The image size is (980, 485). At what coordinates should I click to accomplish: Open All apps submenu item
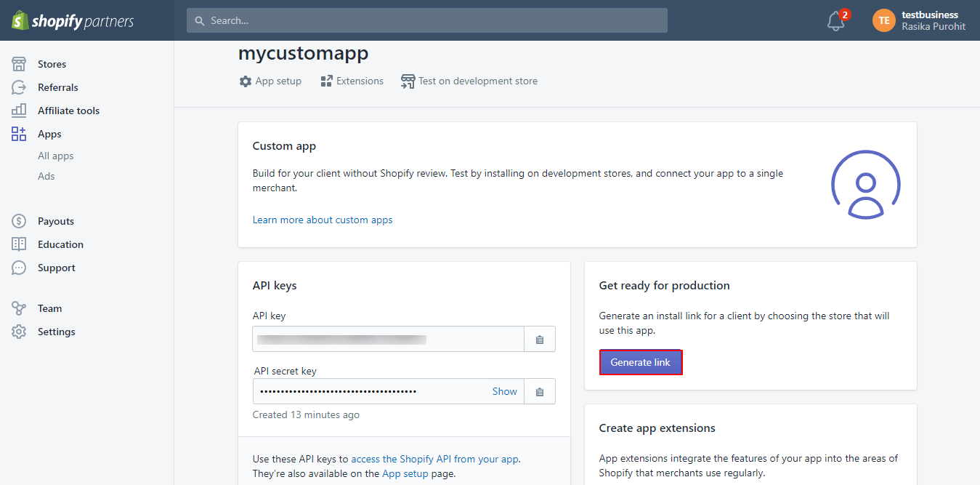(56, 156)
